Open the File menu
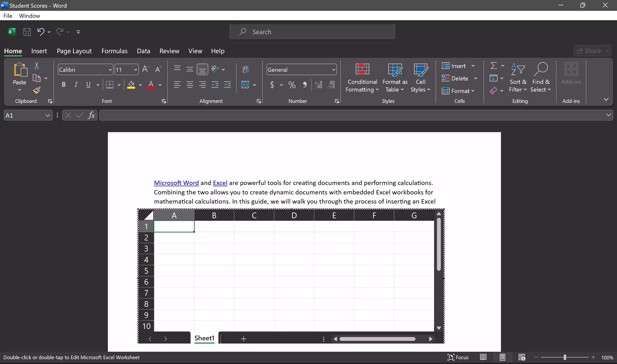The image size is (617, 364). (x=8, y=16)
